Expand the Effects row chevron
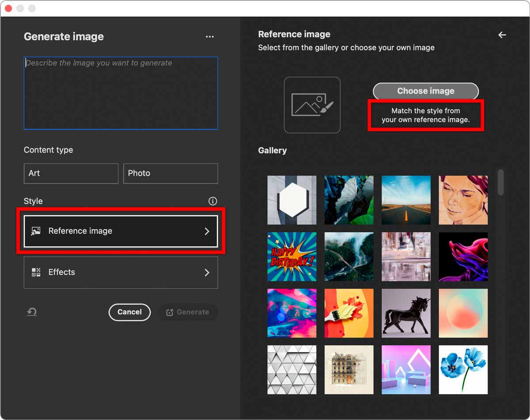Image resolution: width=530 pixels, height=420 pixels. point(207,272)
